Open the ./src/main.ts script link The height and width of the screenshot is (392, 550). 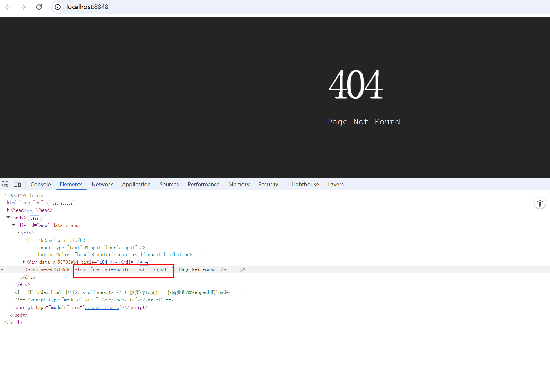click(102, 307)
